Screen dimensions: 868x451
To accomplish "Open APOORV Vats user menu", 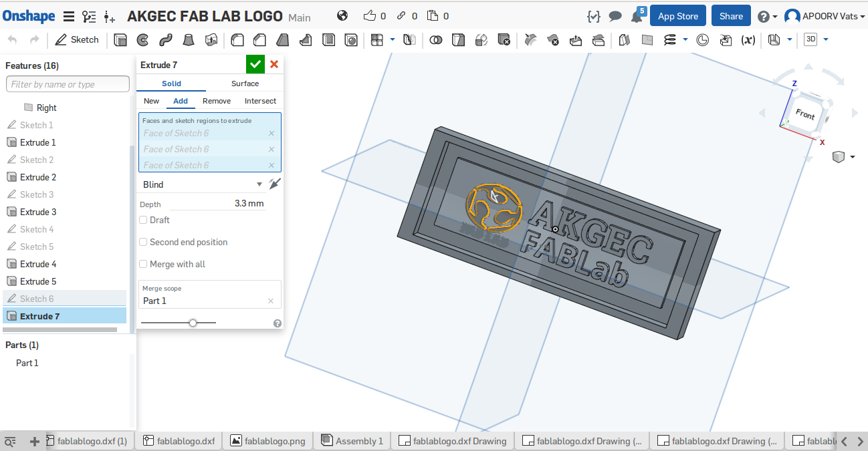I will 824,16.
